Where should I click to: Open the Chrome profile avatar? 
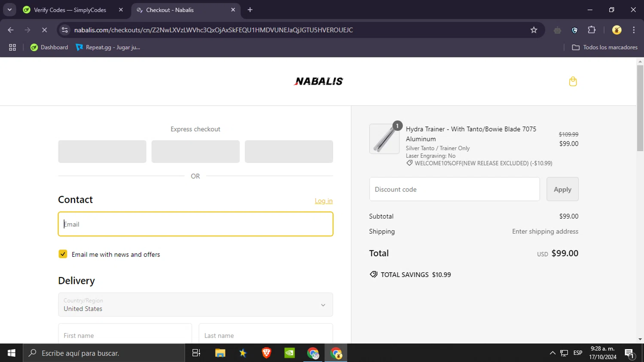[617, 30]
